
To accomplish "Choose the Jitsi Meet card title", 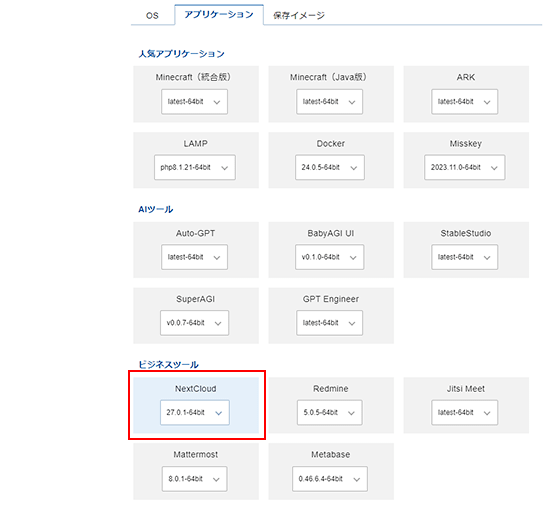I will [466, 389].
